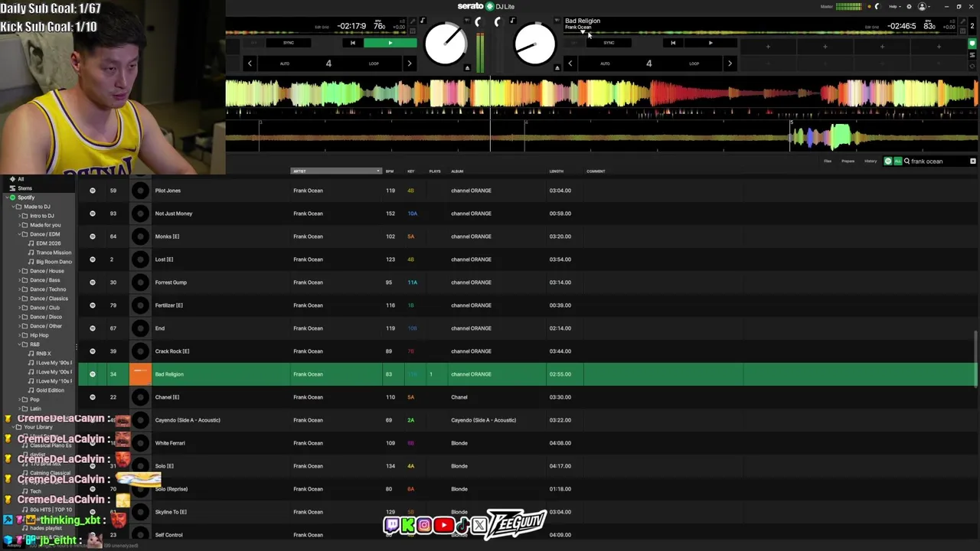Open the settings gear icon
Viewport: 980px width, 551px height.
point(909,7)
